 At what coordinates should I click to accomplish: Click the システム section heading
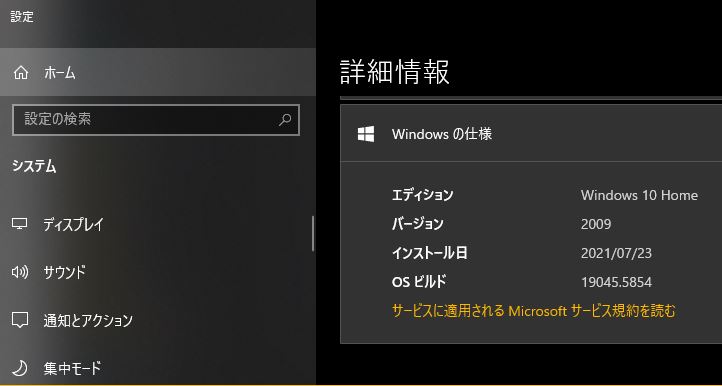tap(34, 166)
